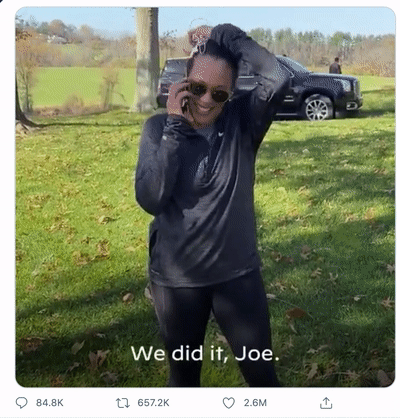
Task: Click the Nike logo on the jacket
Action: tap(220, 134)
